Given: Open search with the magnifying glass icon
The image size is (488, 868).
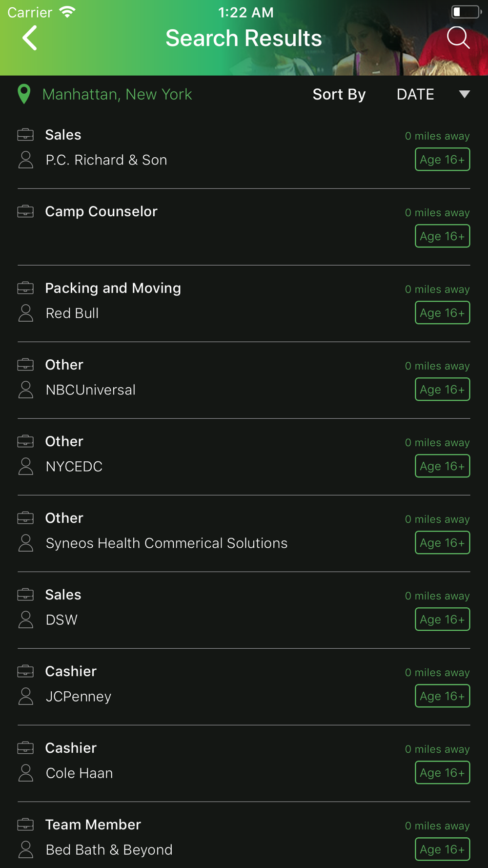Looking at the screenshot, I should pyautogui.click(x=458, y=38).
